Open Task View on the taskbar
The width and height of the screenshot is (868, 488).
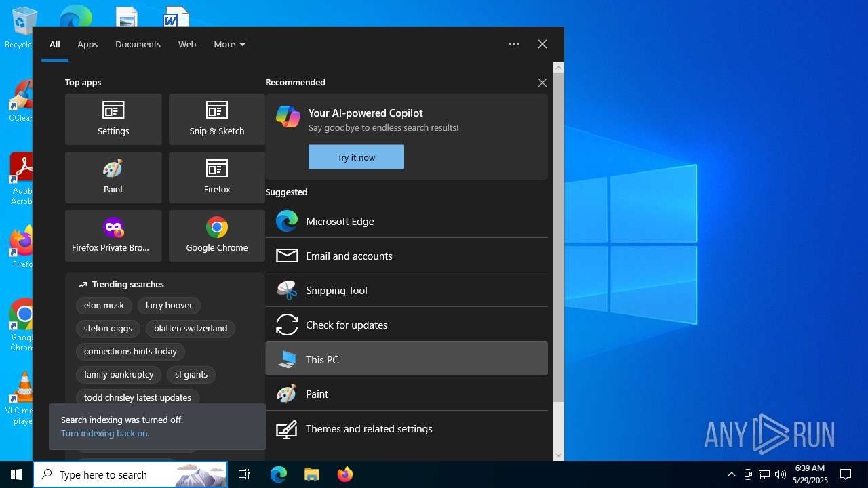pyautogui.click(x=244, y=474)
